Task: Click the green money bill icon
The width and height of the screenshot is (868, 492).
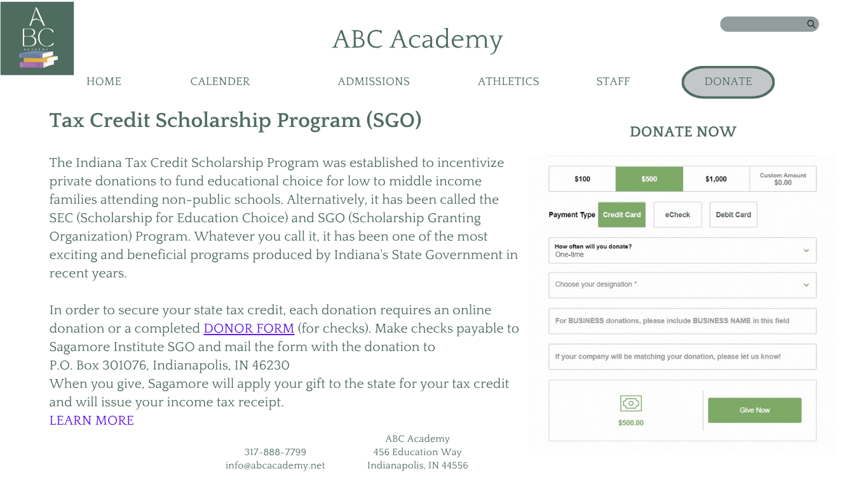Action: coord(630,403)
